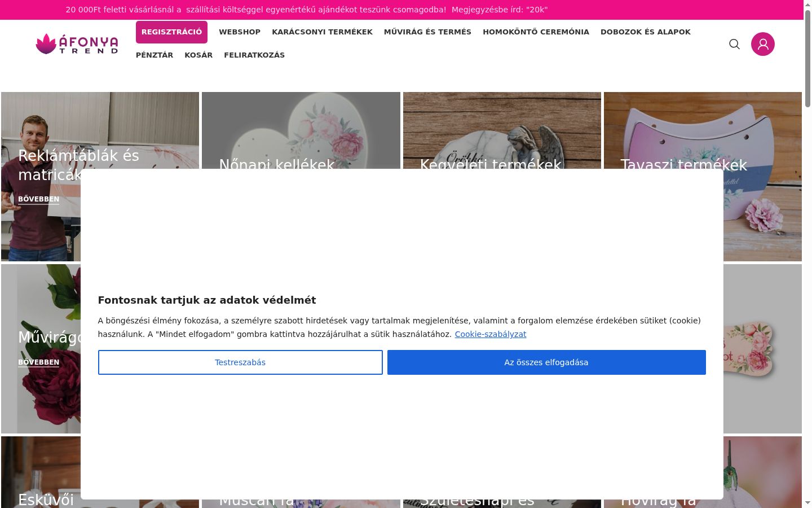Open the Webshop menu item
Screen dimensions: 812x508
coord(240,32)
